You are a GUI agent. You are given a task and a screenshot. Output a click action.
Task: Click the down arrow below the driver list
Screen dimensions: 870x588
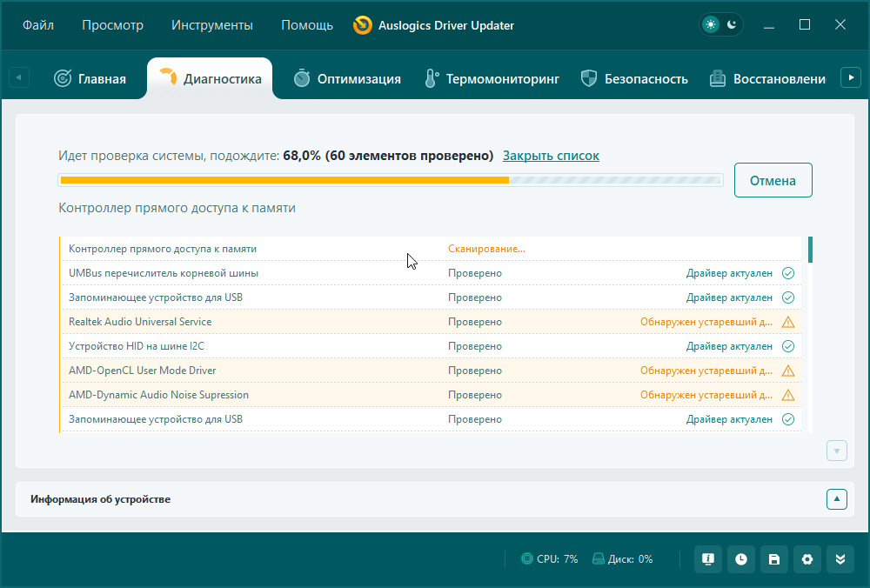click(836, 451)
